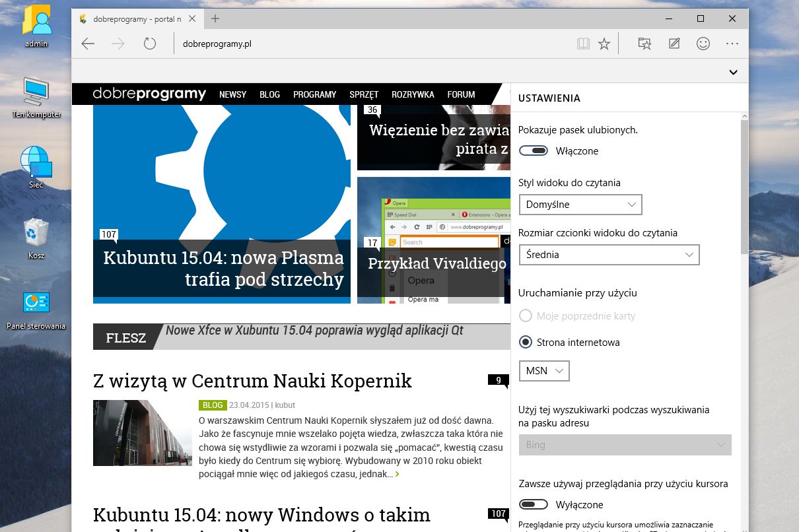Viewport: 799px width, 532px height.
Task: Select the Ten komputer desktop icon
Action: (36, 98)
